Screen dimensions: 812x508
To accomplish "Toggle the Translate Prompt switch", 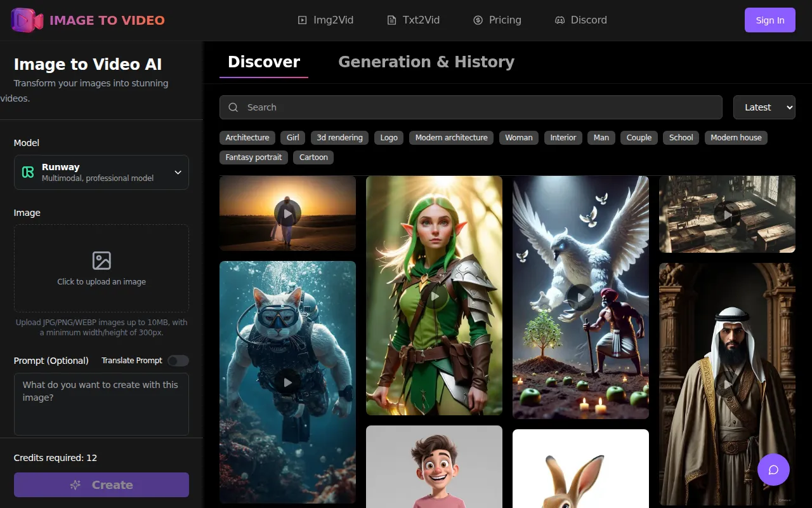I will click(x=178, y=361).
